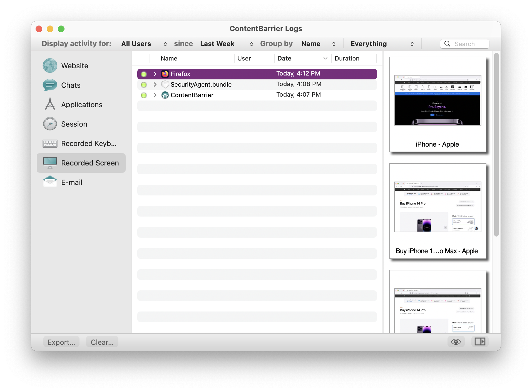Image resolution: width=532 pixels, height=392 pixels.
Task: Open the All Users dropdown
Action: [144, 44]
